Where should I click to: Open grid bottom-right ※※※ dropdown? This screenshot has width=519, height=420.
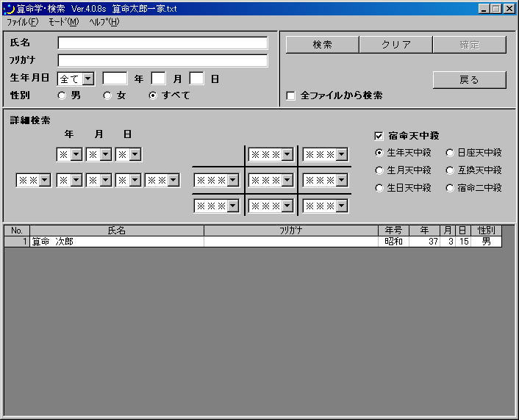coord(342,206)
